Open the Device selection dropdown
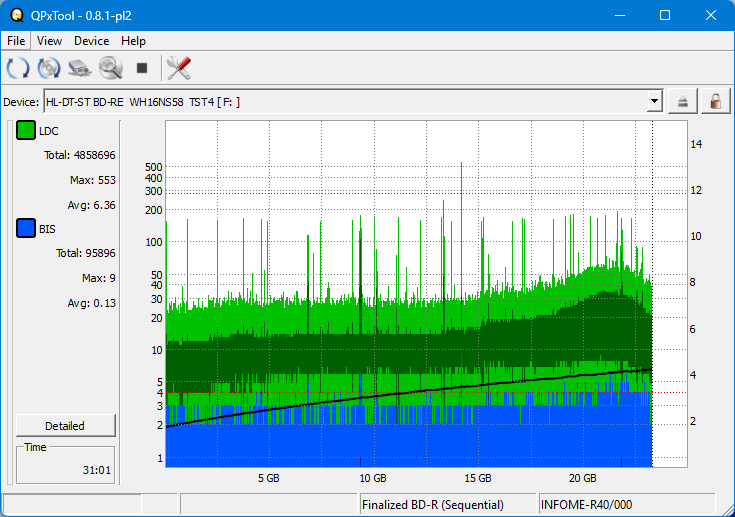This screenshot has height=517, width=735. click(x=654, y=101)
